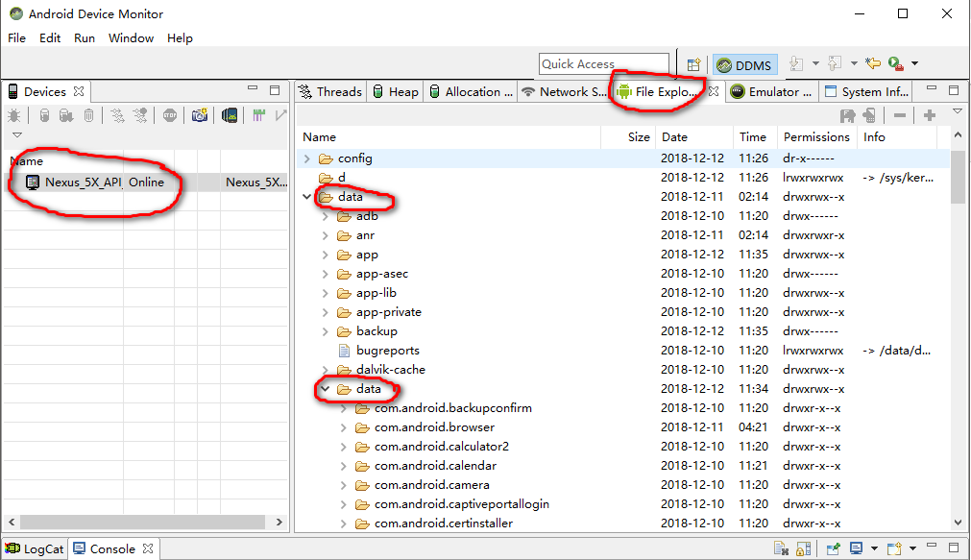
Task: Open the File menu
Action: click(16, 37)
